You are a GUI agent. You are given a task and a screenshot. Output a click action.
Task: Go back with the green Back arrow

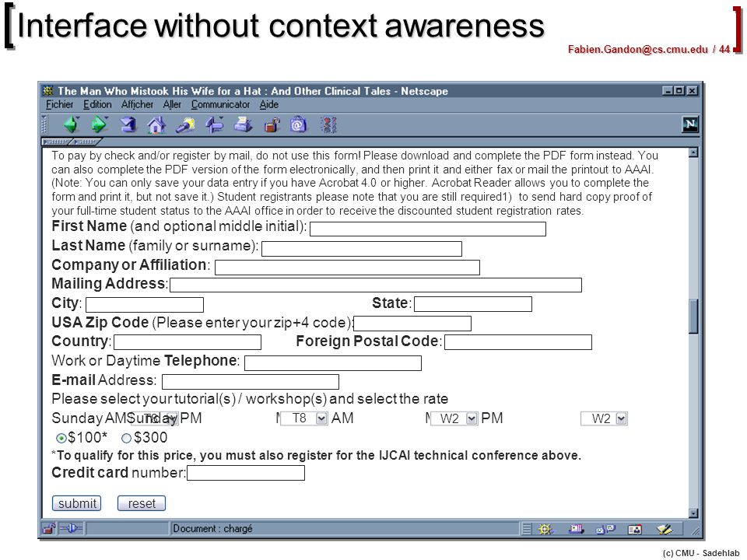point(71,125)
